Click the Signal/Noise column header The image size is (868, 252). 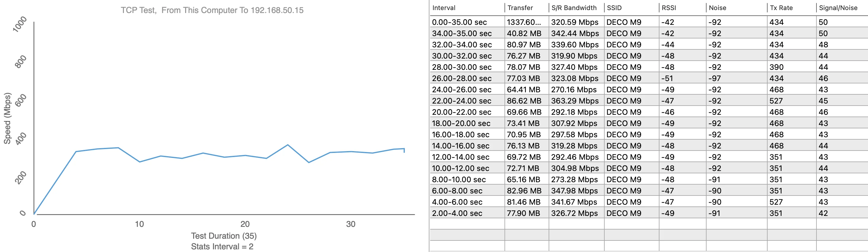click(x=838, y=8)
